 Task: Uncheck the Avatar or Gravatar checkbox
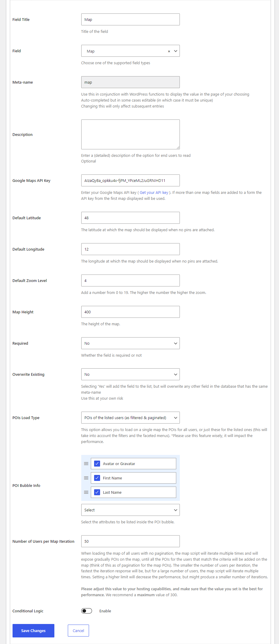(x=97, y=464)
